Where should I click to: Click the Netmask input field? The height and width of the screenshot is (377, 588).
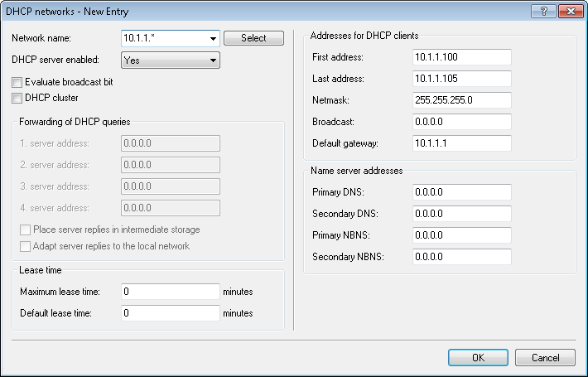tap(461, 99)
